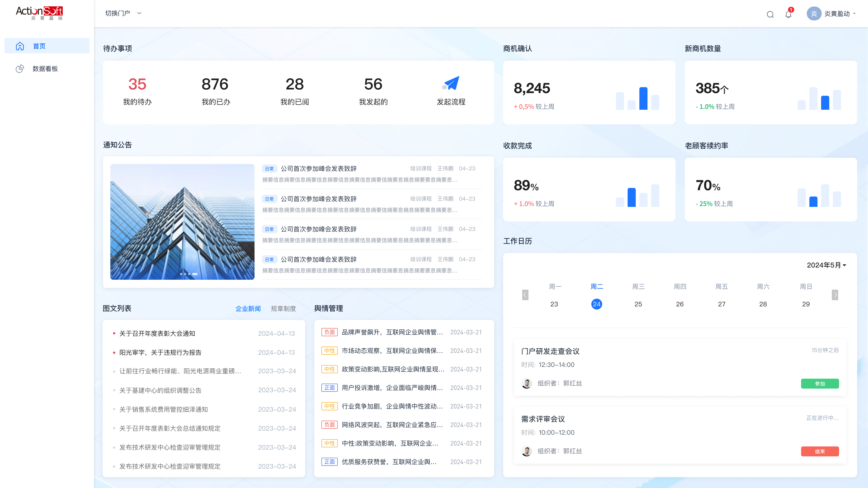Go to previous week in work calendar
868x488 pixels.
(525, 295)
